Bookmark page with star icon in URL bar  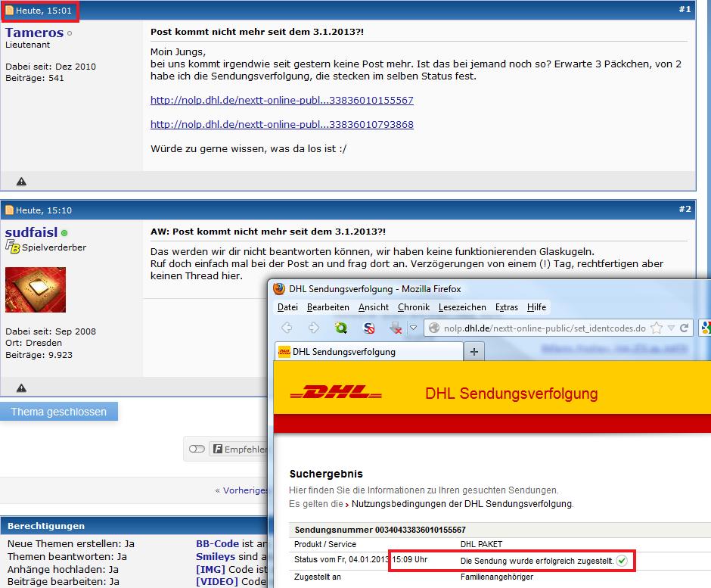[656, 328]
